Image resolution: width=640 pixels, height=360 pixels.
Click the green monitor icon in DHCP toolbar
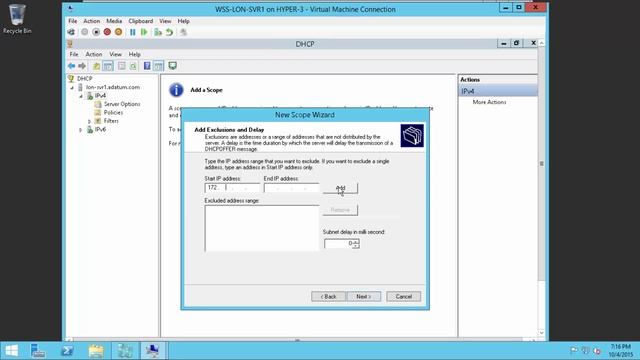173,66
